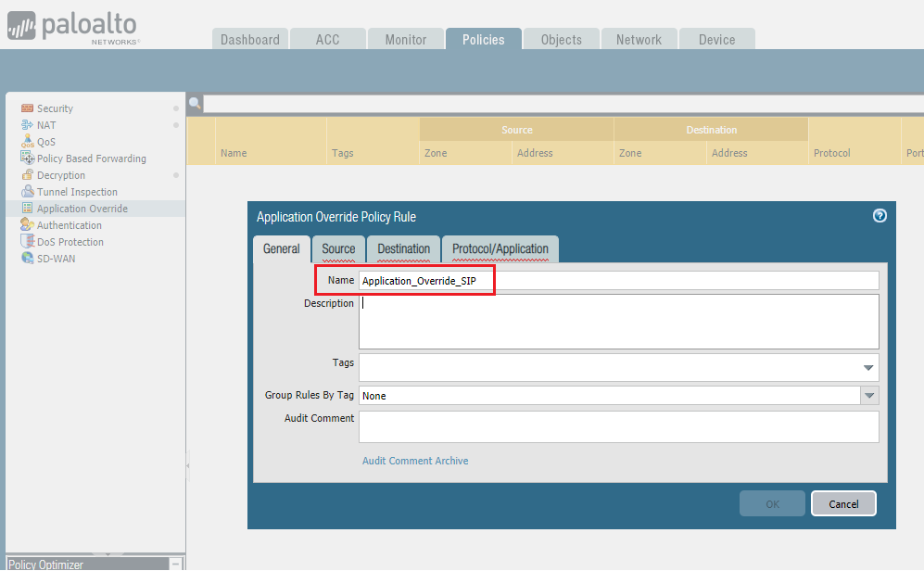
Task: Click the policy search bar
Action: pyautogui.click(x=563, y=104)
